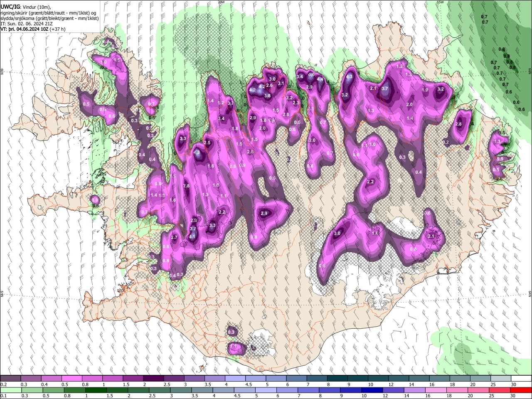Screen dimensions: 532x399
Task: Click the '3.8' precipitation value on the map
Action: click(x=267, y=96)
